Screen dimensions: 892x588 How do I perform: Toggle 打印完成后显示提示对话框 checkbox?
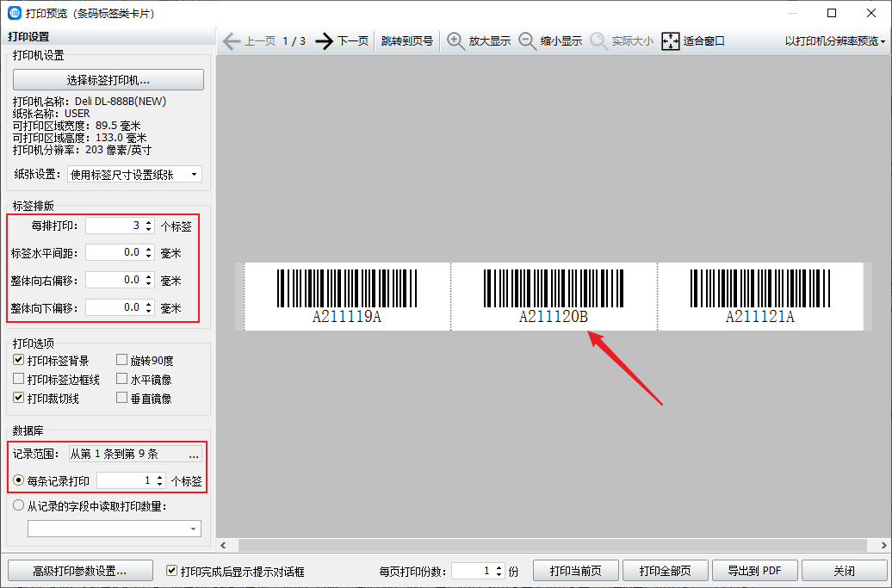(x=171, y=571)
